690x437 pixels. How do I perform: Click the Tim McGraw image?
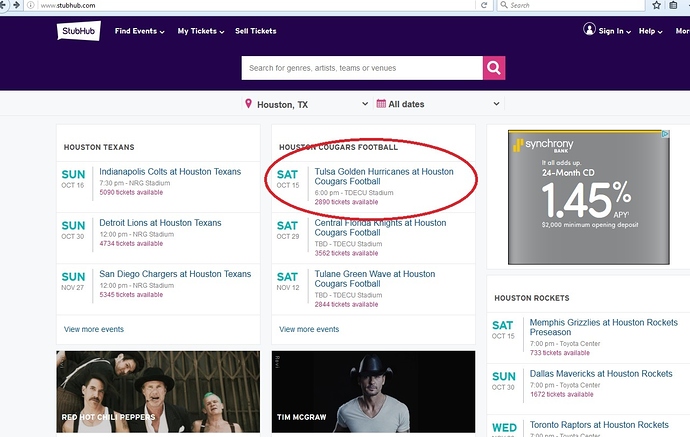[373, 392]
